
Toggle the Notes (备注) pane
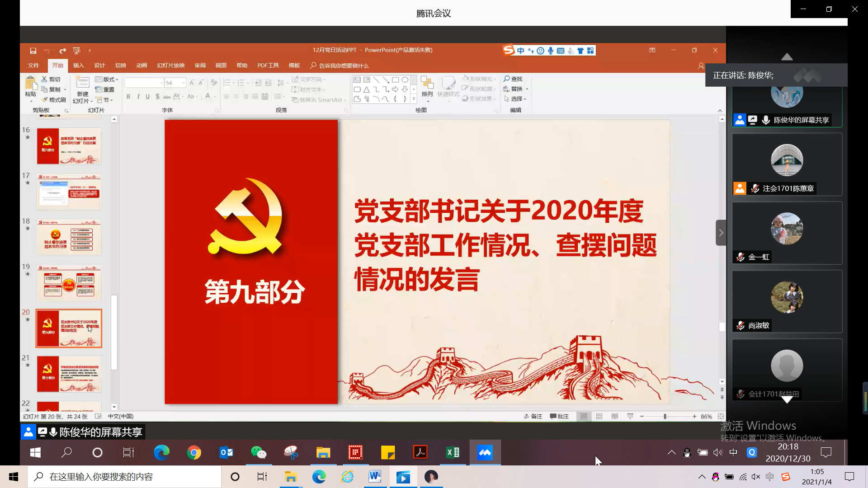point(533,417)
